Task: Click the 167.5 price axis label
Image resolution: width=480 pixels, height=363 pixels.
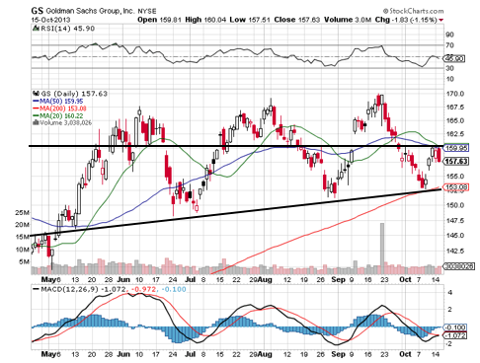Action: [x=455, y=107]
